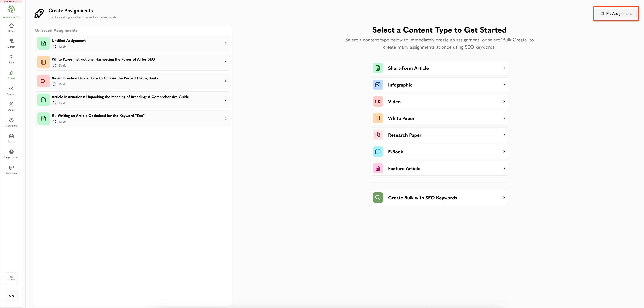Viewport: 644px width, 308px height.
Task: Click the Untitled Assignment document icon
Action: pyautogui.click(x=44, y=43)
